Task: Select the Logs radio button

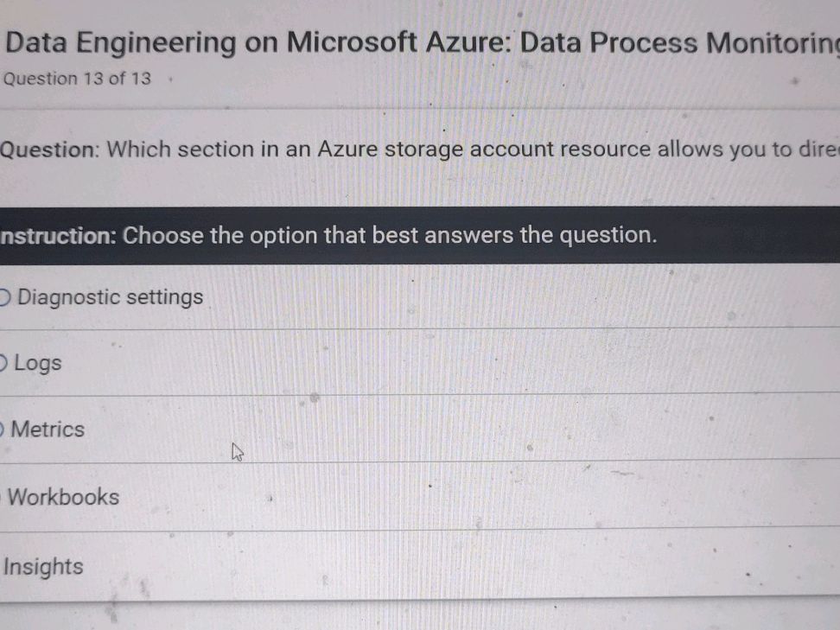Action: 3,363
